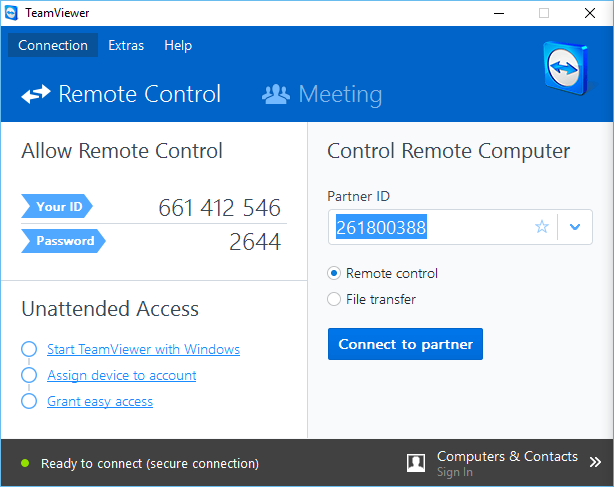Screen dimensions: 614x487
Task: Open Partner ID history dropdown arrow
Action: pyautogui.click(x=575, y=227)
